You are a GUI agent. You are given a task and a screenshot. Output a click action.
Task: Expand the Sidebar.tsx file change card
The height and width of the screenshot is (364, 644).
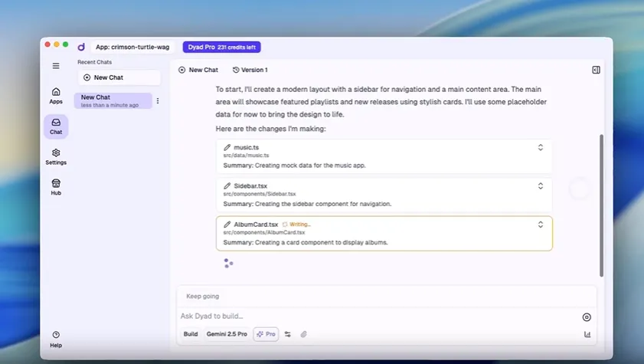[x=540, y=185]
